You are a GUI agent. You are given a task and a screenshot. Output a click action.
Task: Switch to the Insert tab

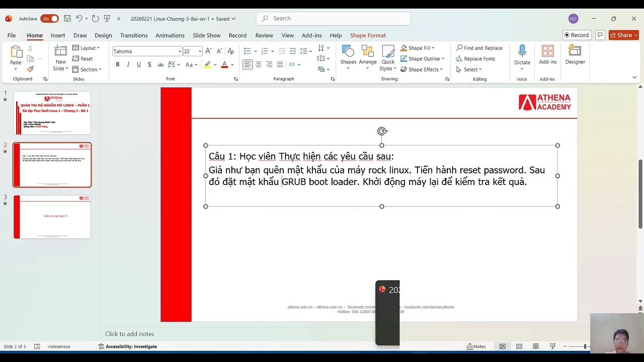58,35
